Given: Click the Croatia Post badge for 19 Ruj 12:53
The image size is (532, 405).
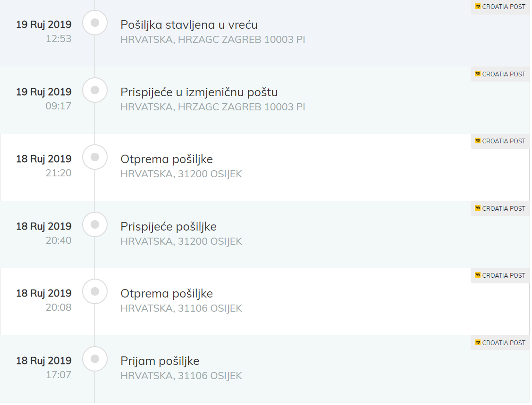Looking at the screenshot, I should point(500,7).
